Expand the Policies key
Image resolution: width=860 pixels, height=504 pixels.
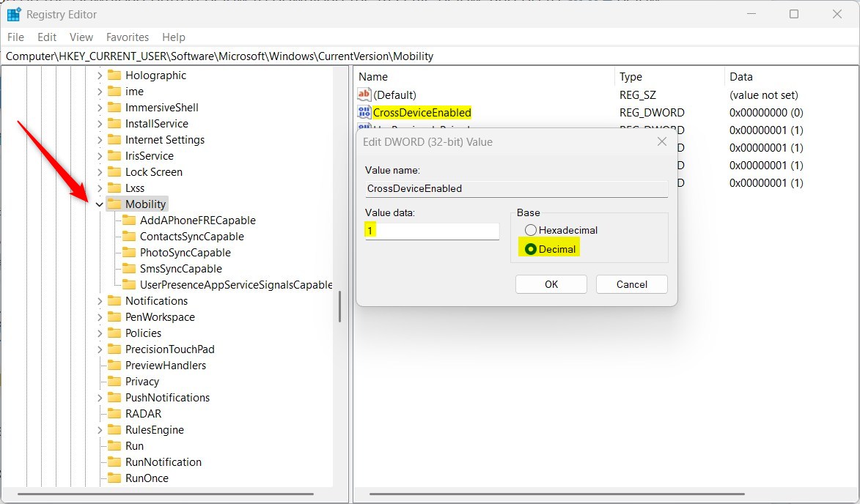[x=99, y=333]
